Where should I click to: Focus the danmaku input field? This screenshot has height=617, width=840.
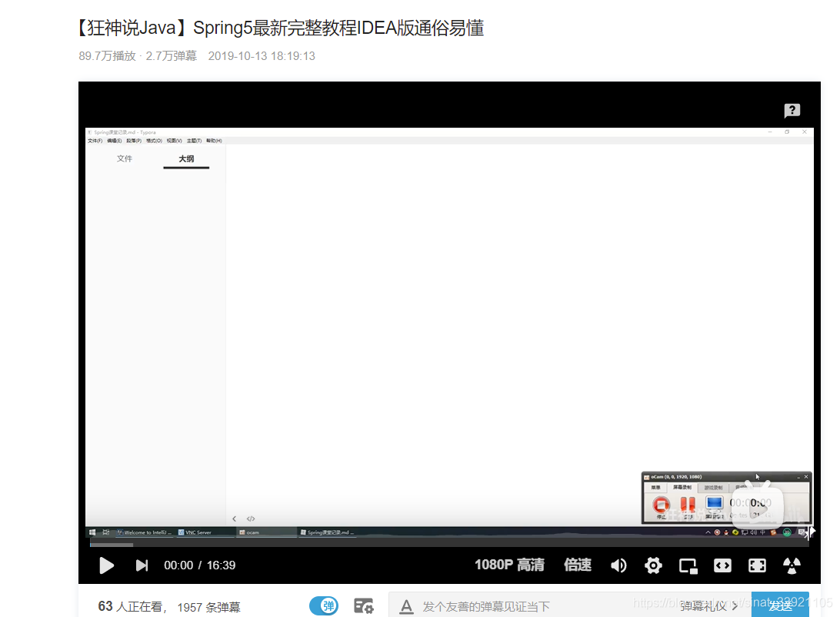point(535,606)
